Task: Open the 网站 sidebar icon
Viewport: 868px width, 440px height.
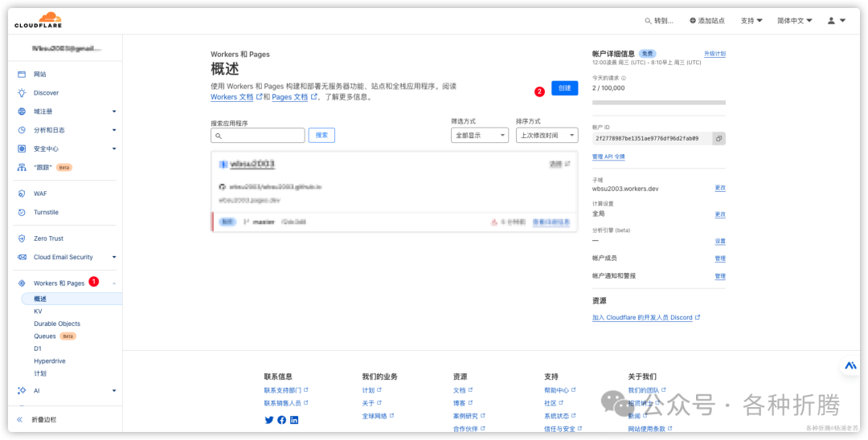Action: coord(22,74)
